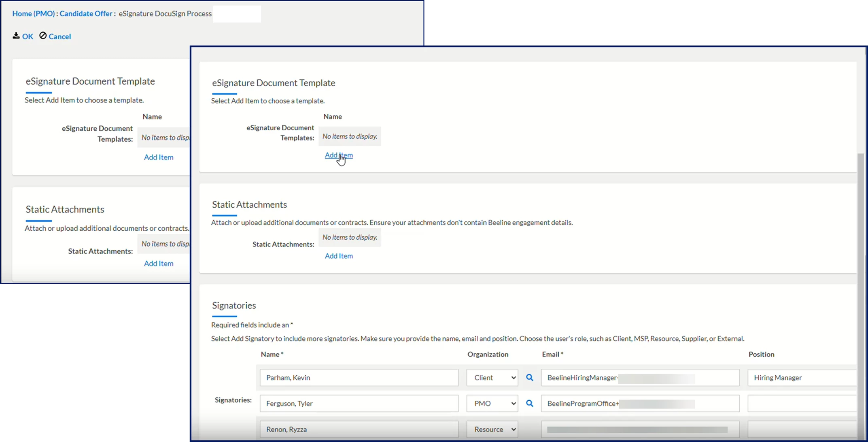This screenshot has width=868, height=442.
Task: Go to Home (PMO) breadcrumb
Action: coord(33,13)
